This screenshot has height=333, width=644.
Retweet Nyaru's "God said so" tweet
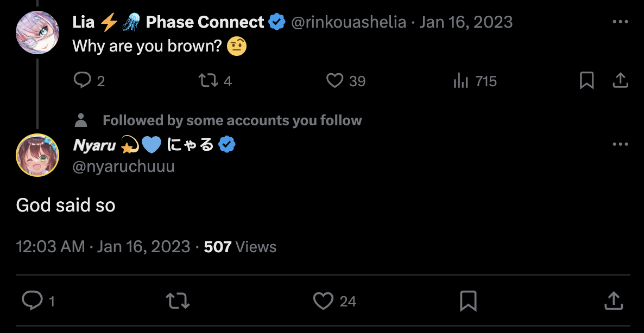(178, 300)
